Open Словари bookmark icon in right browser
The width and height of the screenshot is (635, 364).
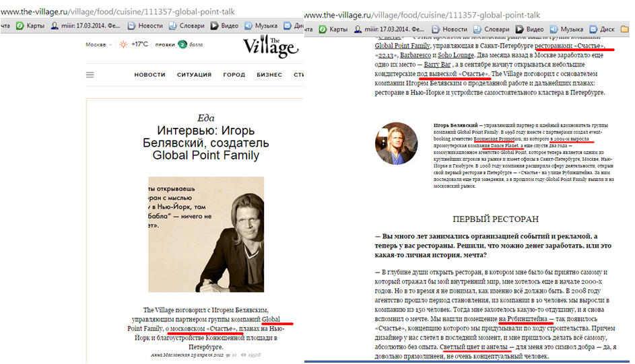(x=477, y=29)
